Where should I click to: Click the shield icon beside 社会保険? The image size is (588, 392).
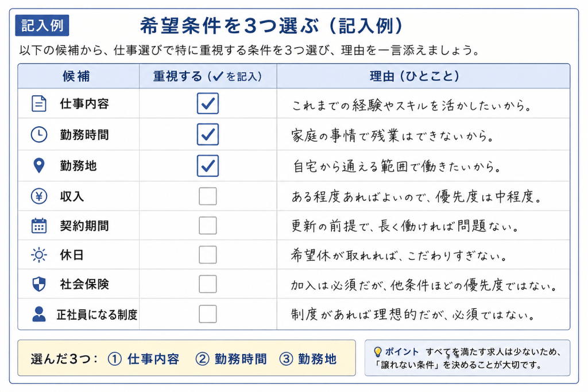pos(39,284)
